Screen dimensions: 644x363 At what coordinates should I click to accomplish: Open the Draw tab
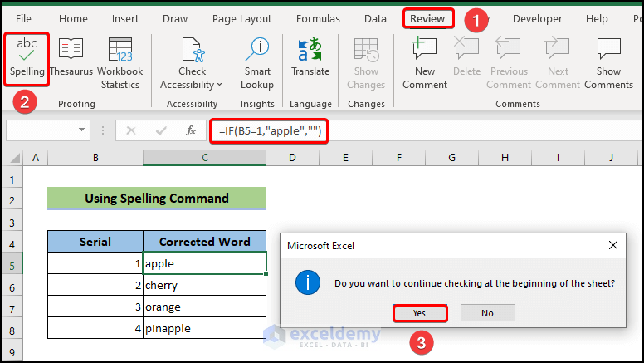click(175, 19)
